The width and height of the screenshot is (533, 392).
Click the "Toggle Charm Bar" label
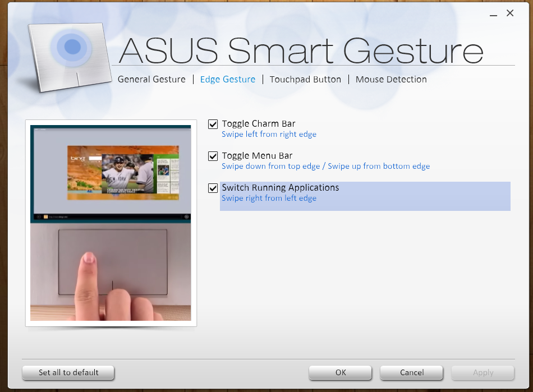(259, 123)
